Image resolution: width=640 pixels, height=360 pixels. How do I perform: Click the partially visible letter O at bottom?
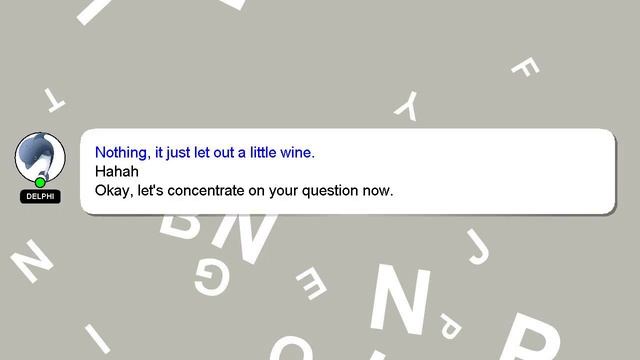pyautogui.click(x=292, y=348)
